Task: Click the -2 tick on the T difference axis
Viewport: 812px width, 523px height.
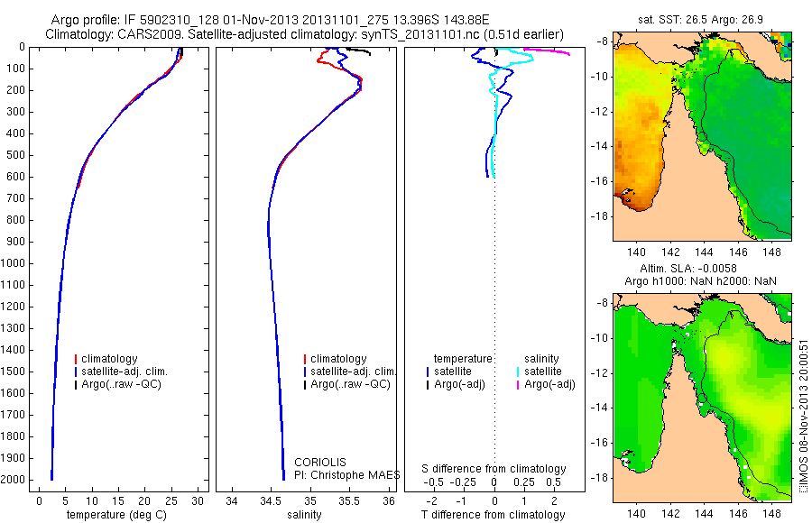Action: click(431, 501)
